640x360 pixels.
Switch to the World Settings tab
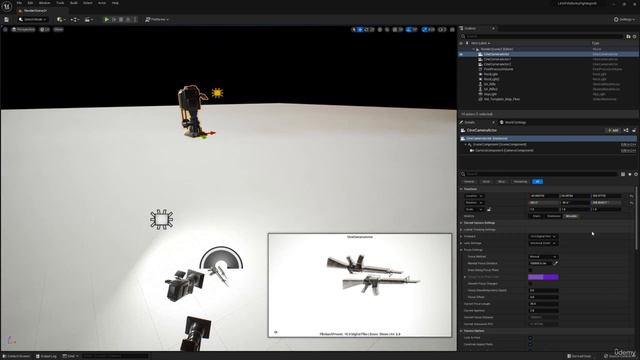coord(513,122)
